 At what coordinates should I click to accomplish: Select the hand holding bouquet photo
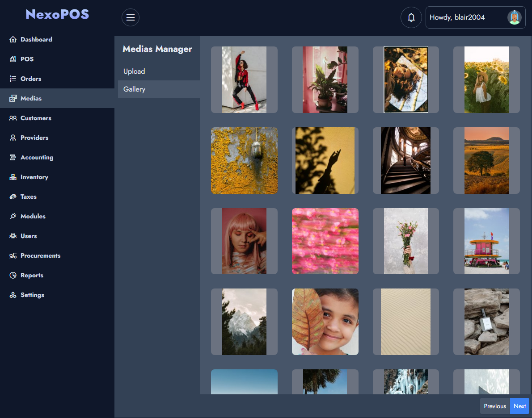point(406,241)
